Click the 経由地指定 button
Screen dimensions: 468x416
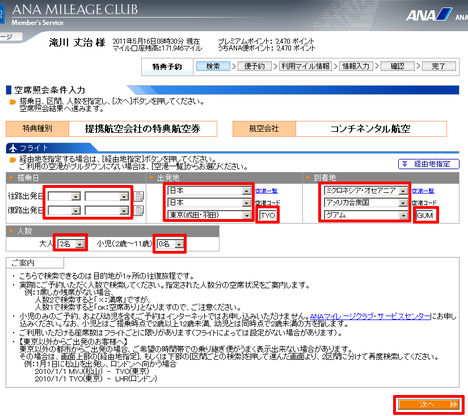pyautogui.click(x=429, y=164)
